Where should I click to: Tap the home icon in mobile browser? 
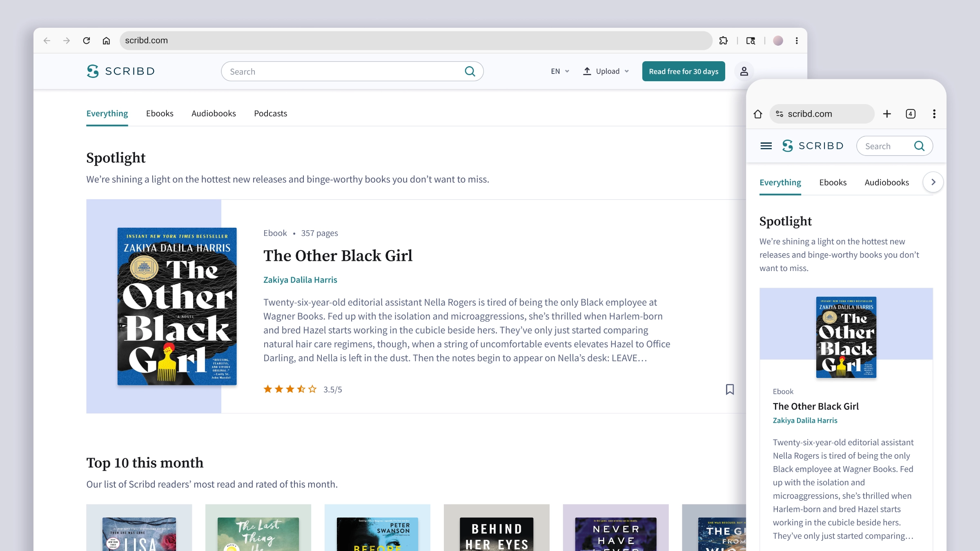tap(758, 114)
